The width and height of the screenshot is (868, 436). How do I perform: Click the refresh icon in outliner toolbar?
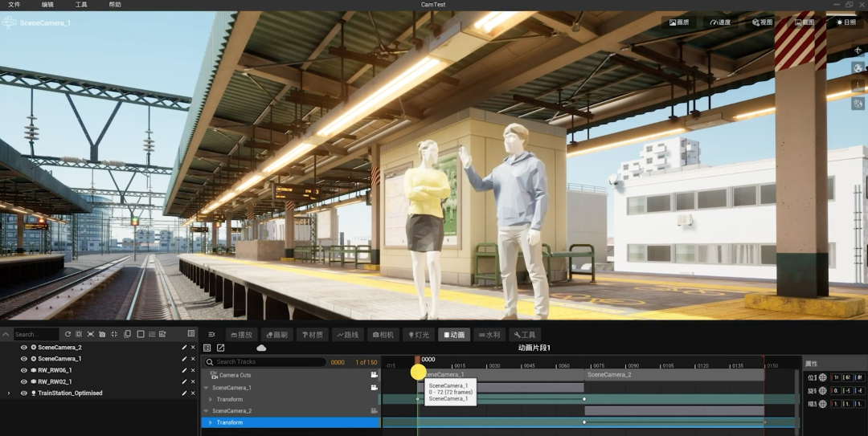[x=68, y=334]
